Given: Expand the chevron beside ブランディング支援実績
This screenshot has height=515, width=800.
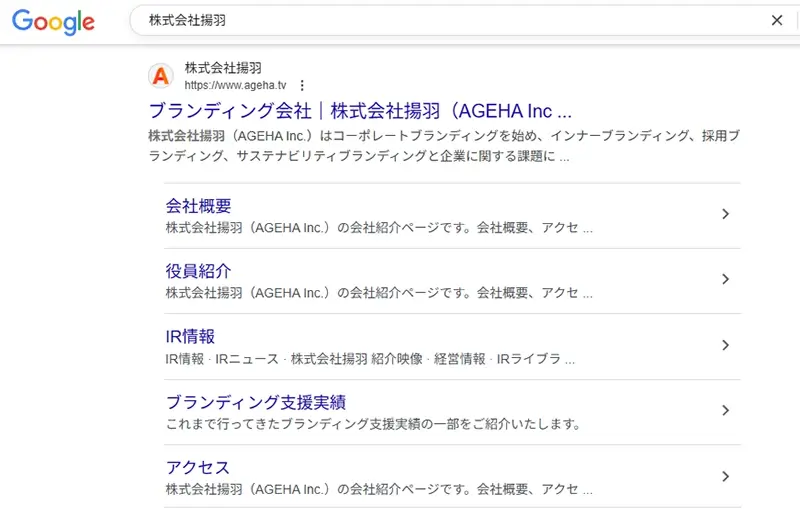Looking at the screenshot, I should coord(726,410).
